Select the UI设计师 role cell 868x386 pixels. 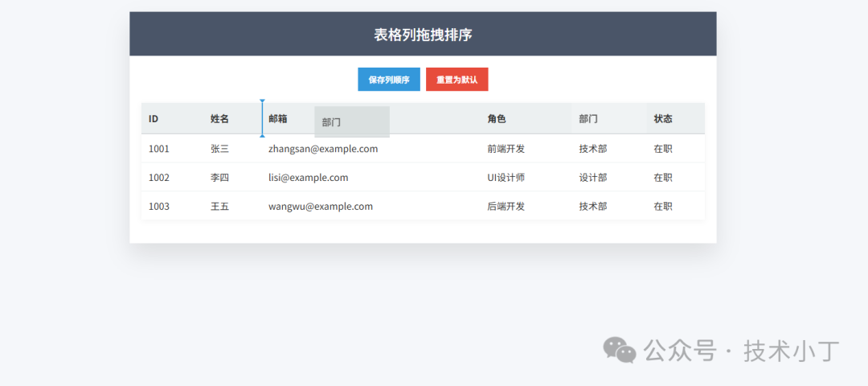tap(506, 178)
